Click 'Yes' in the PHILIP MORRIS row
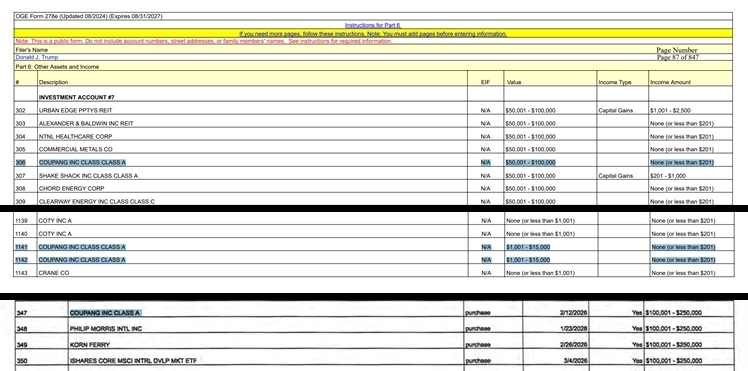 [x=637, y=329]
